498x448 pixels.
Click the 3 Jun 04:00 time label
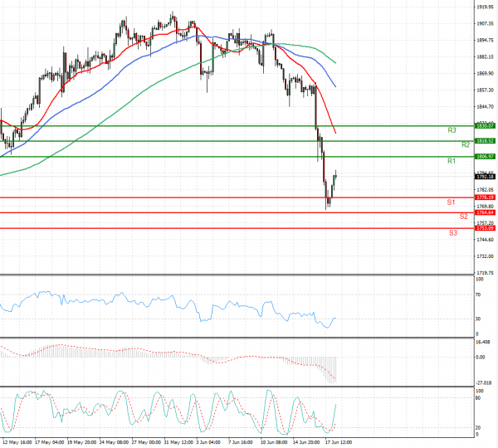click(208, 442)
